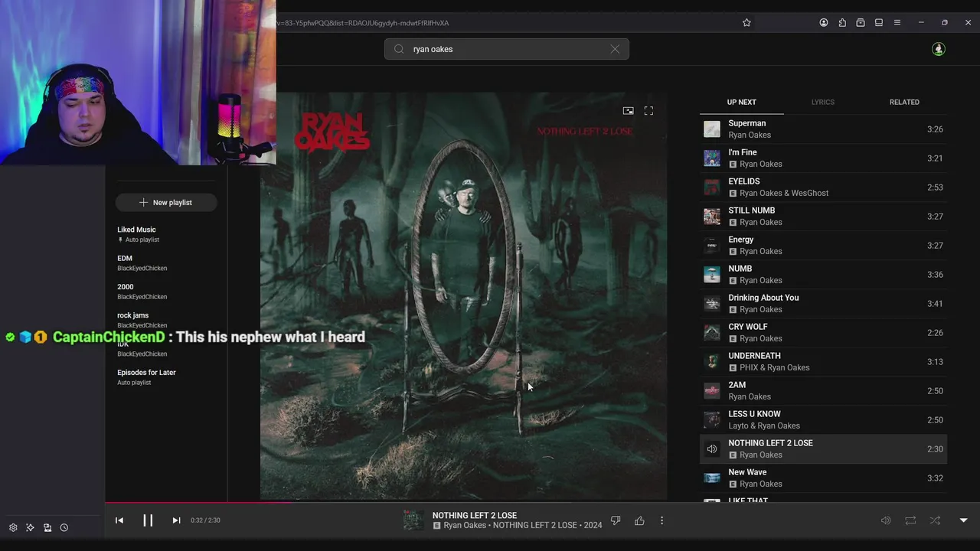Toggle shuffle for the queue
This screenshot has width=980, height=551.
(935, 520)
